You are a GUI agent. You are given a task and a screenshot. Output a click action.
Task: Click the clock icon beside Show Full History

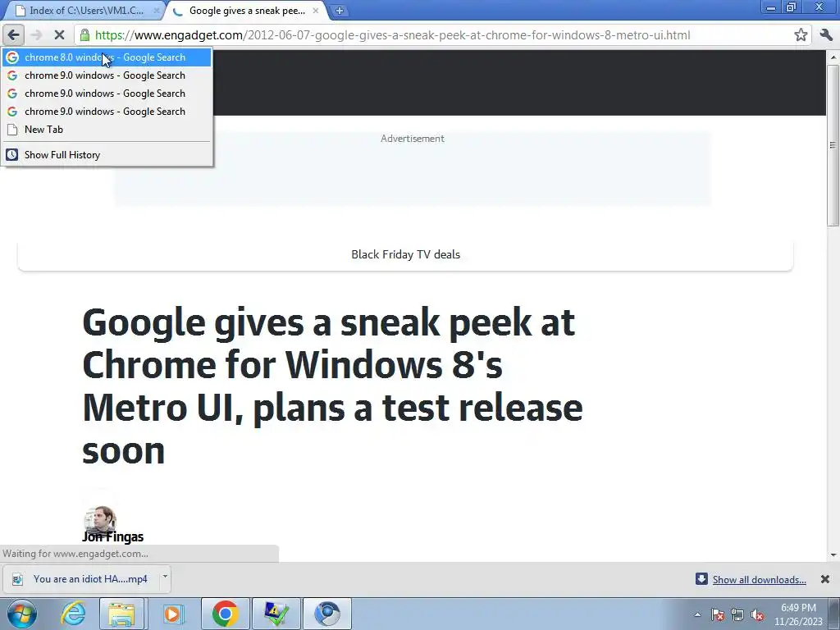tap(11, 155)
